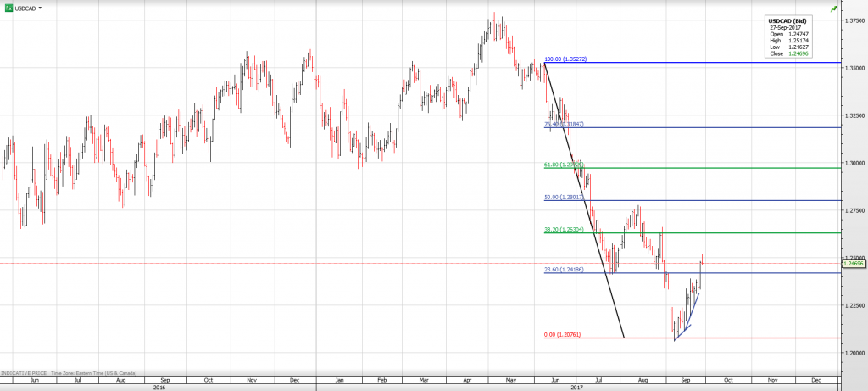The image size is (868, 391).
Task: Click the 2016 year label on time axis
Action: [x=159, y=387]
